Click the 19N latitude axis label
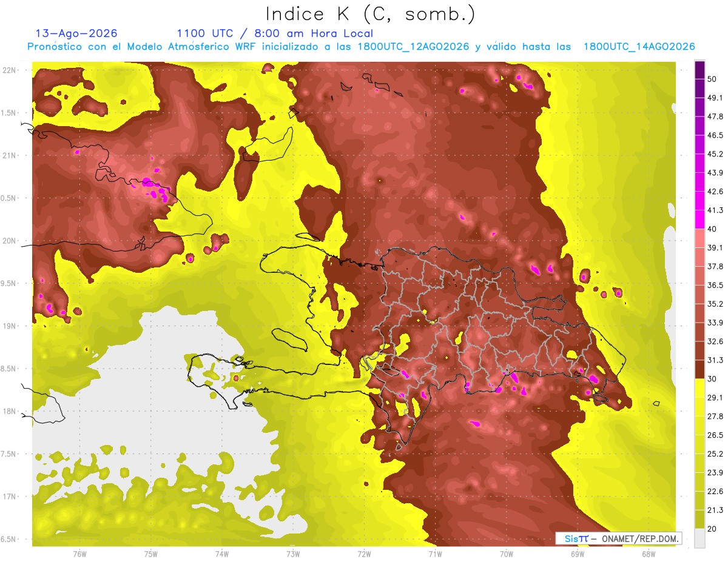Screen dimensions: 728x562 pos(10,326)
